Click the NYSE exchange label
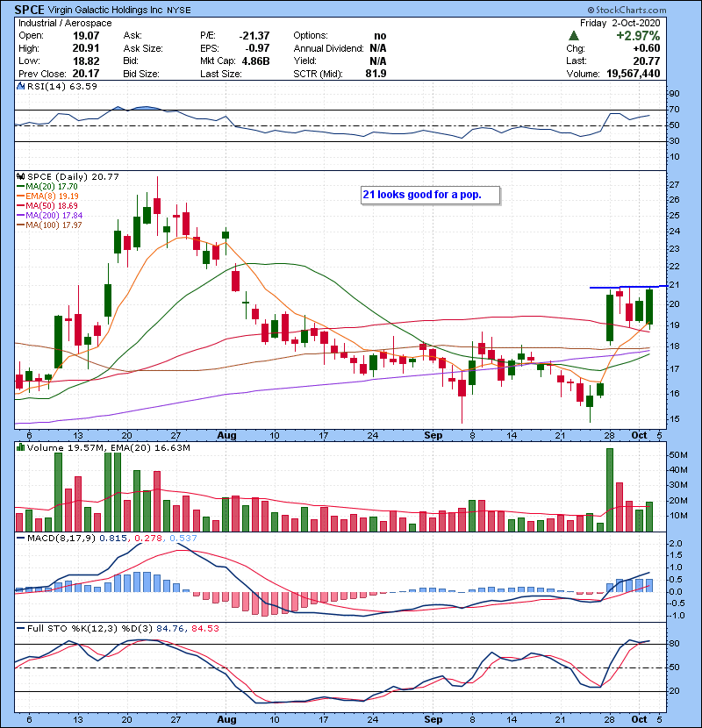 click(179, 11)
